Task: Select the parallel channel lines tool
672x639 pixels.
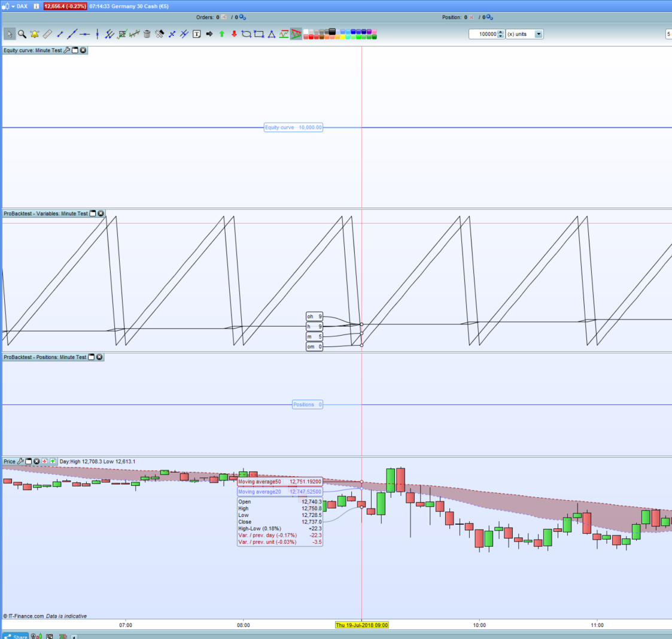Action: click(x=110, y=34)
